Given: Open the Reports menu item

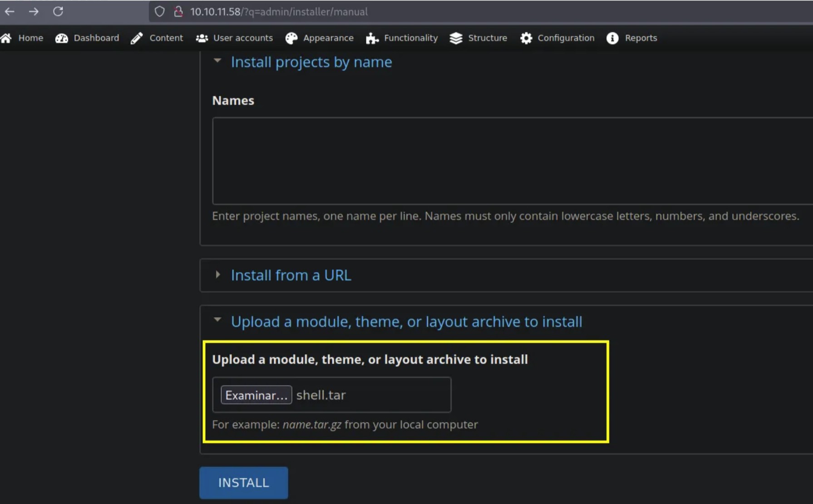Looking at the screenshot, I should pyautogui.click(x=641, y=38).
